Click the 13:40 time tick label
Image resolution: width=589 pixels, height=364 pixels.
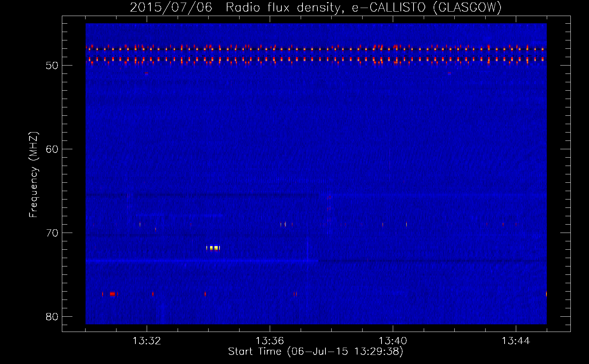[393, 341]
